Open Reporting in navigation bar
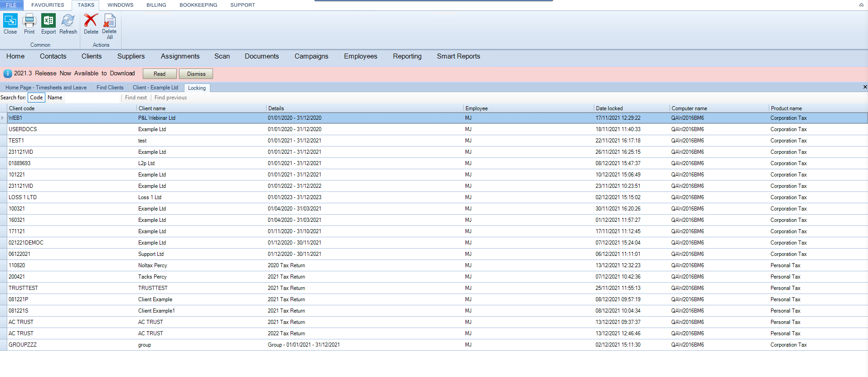 (407, 56)
